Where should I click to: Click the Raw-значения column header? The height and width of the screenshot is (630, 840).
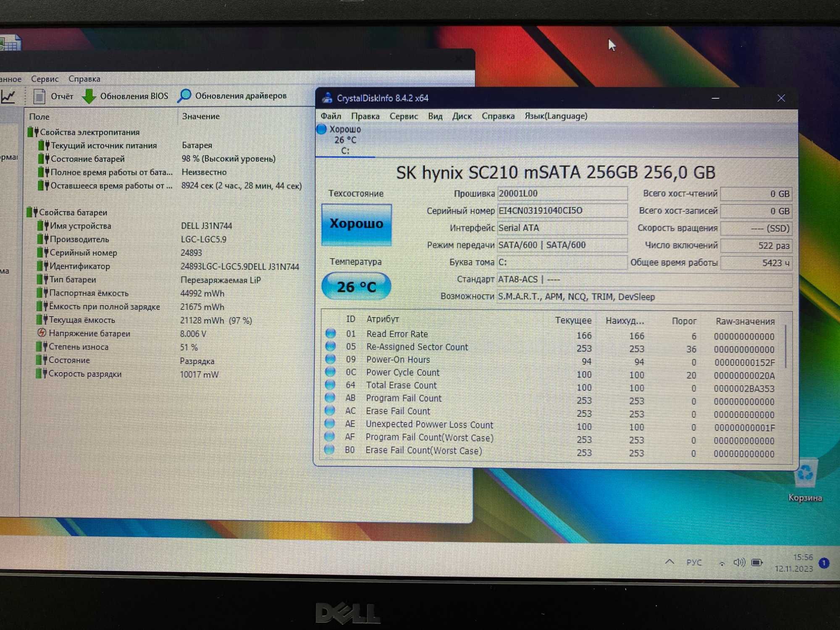[745, 321]
